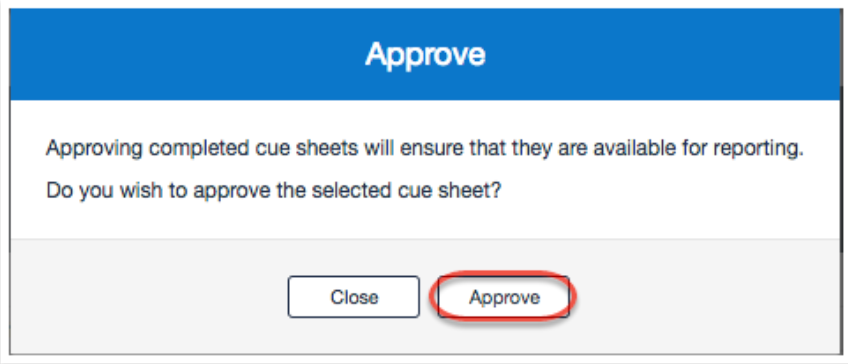Click the text about approving completed cue sheets
This screenshot has height=364, width=848.
[x=425, y=148]
